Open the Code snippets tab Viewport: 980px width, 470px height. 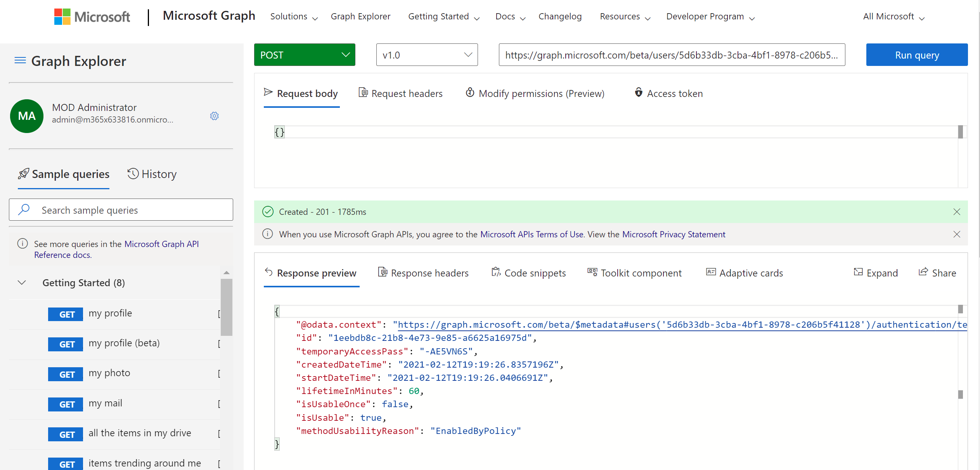[x=529, y=273]
